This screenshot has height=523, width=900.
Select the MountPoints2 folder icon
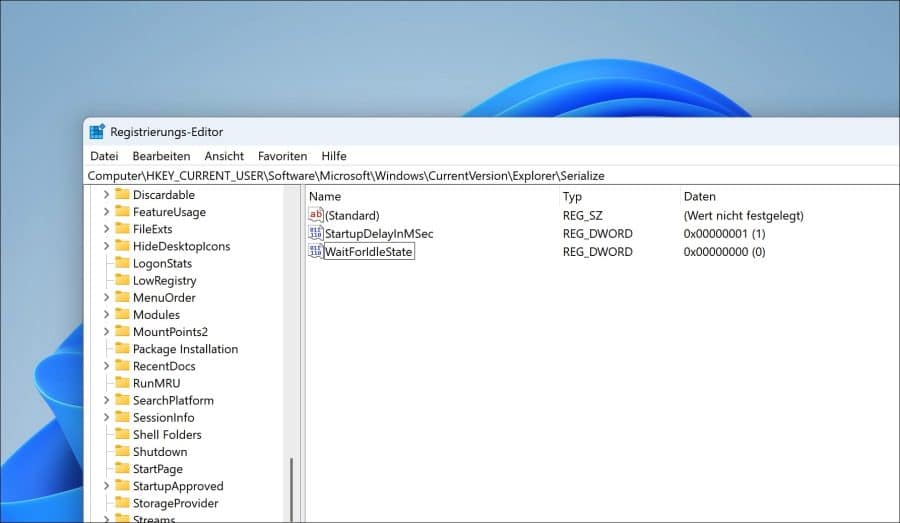122,331
